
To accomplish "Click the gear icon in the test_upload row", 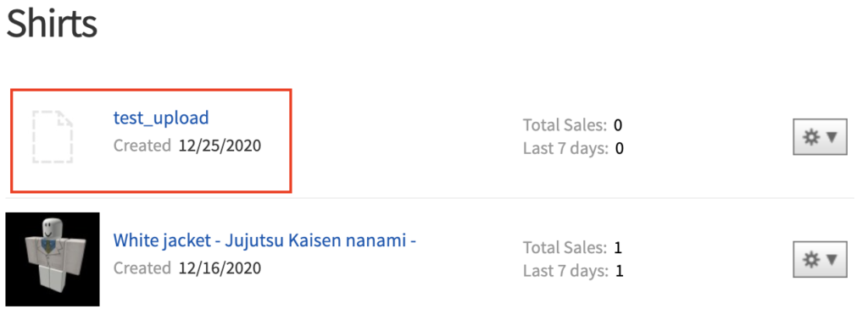I will pos(811,136).
